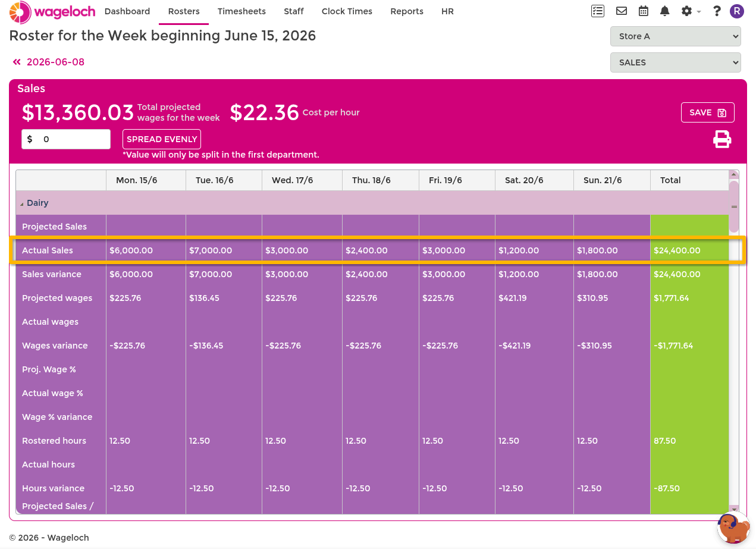Print the roster with printer icon
Screen dimensions: 756x549
(722, 139)
